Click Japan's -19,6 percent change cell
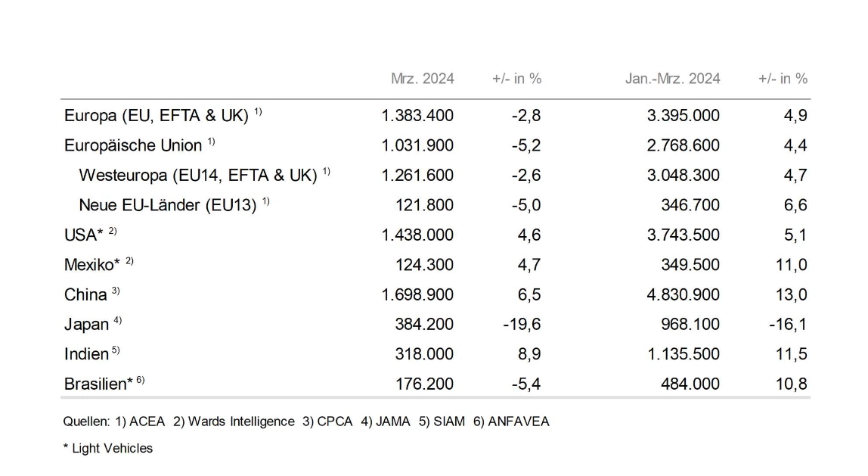Viewport: 868px width, 476px height. pyautogui.click(x=522, y=325)
